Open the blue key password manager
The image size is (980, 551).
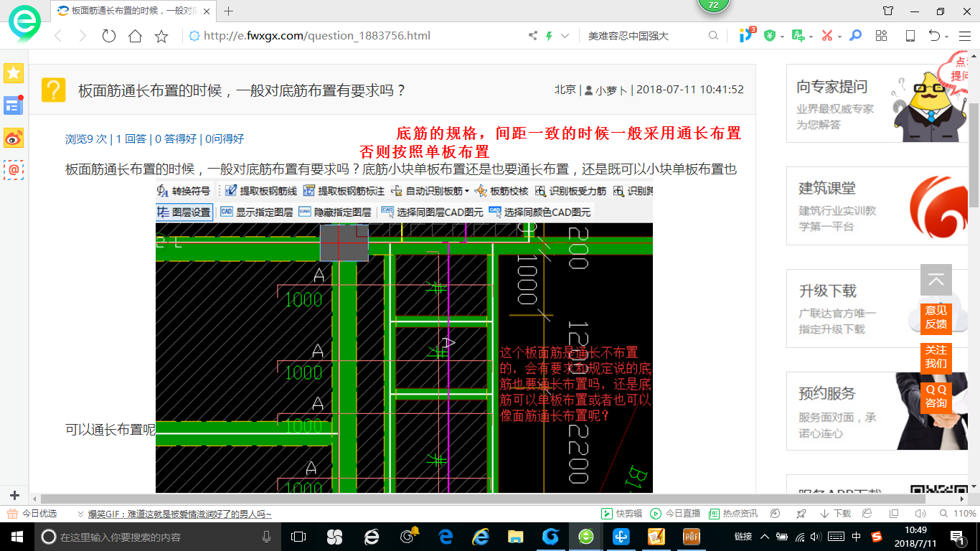pos(855,36)
